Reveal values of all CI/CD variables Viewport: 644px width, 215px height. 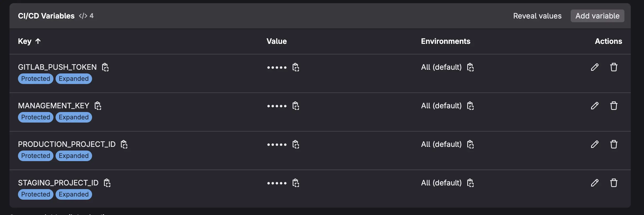537,16
